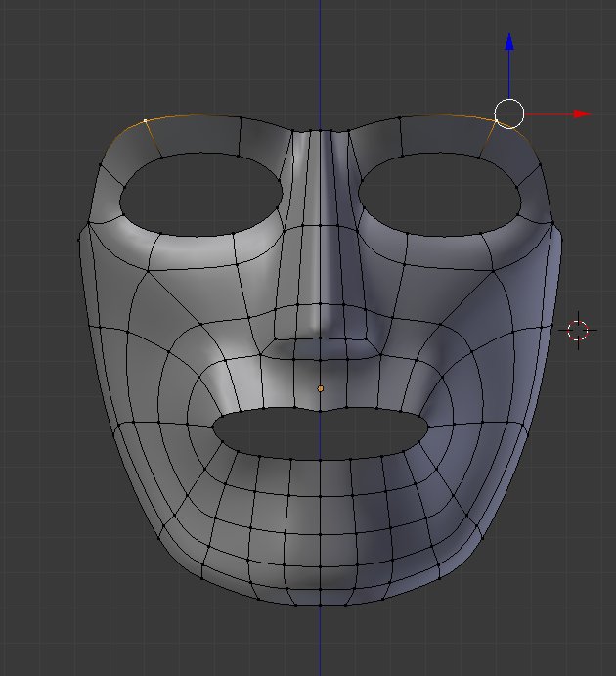Select the highlighted white vertex on left brow
Image resolution: width=616 pixels, height=676 pixels.
tap(145, 120)
